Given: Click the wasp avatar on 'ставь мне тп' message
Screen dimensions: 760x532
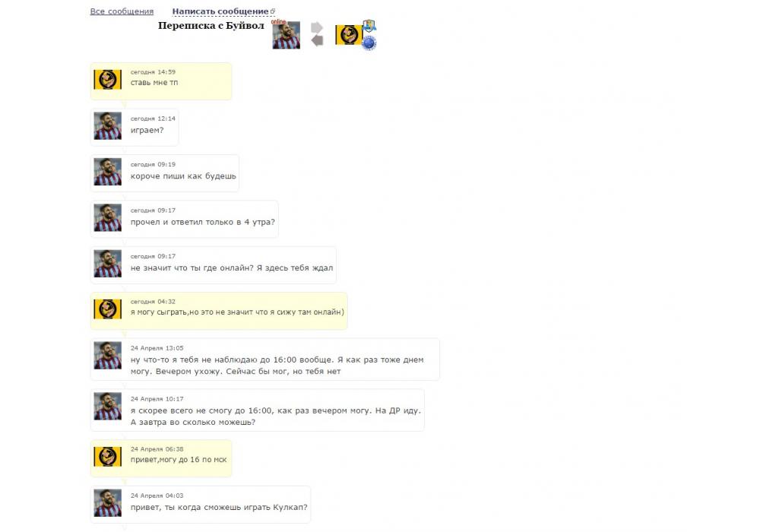Looking at the screenshot, I should (x=108, y=80).
